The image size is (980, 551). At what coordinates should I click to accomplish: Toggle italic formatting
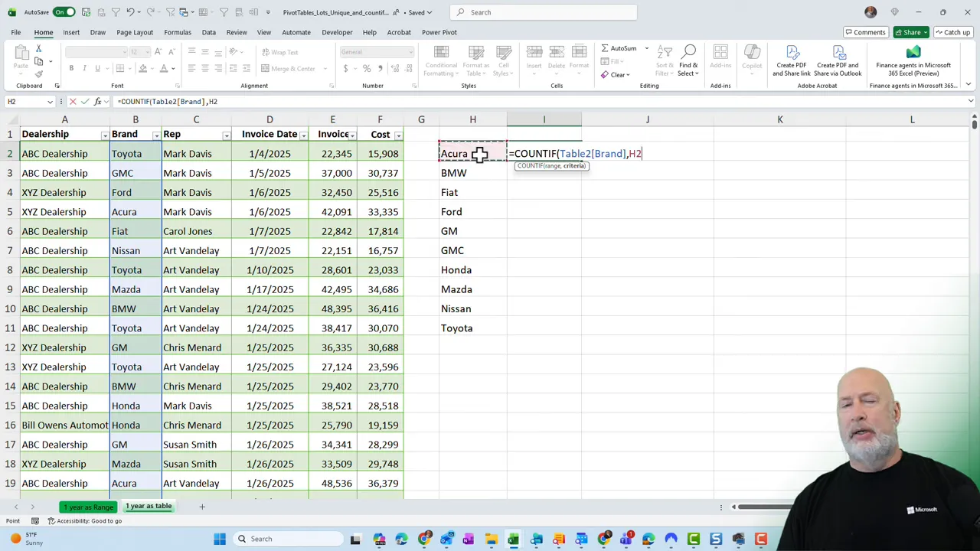pyautogui.click(x=83, y=68)
